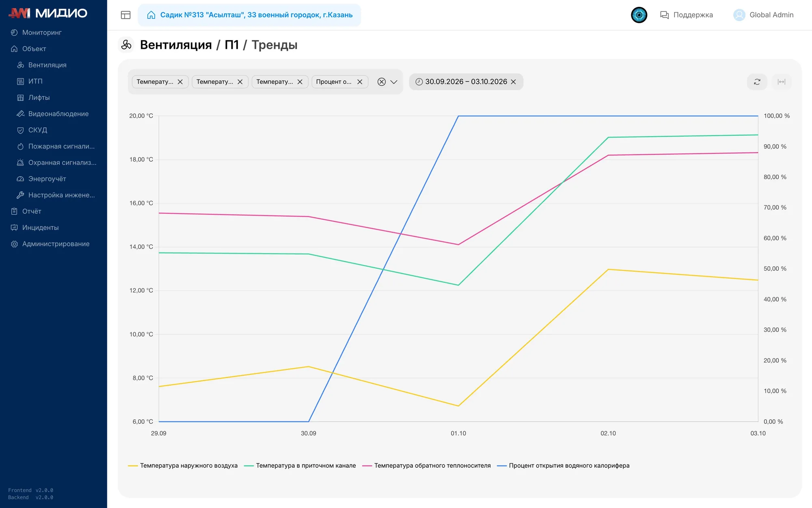This screenshot has width=812, height=508.
Task: Click the fan icon next to the Вентиляция heading
Action: [x=126, y=45]
